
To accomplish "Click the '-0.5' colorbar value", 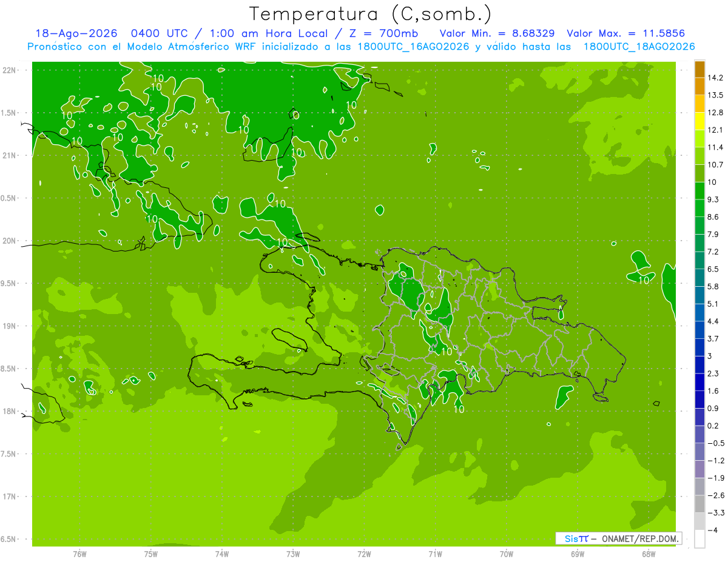I will tap(715, 443).
